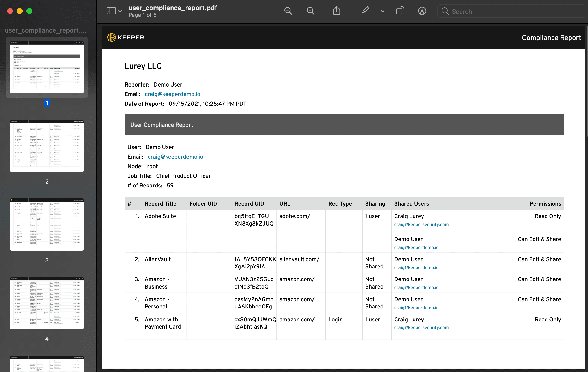588x372 pixels.
Task: Click the vertical scrollbar on the right edge
Action: click(587, 81)
